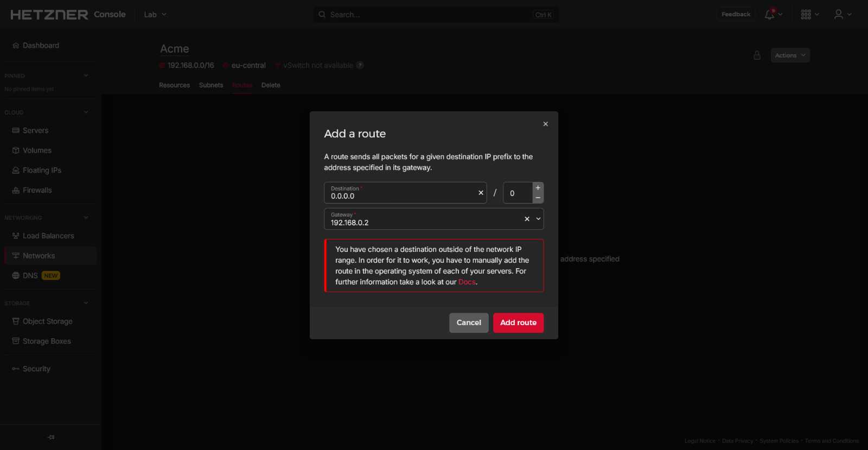Collapse the sidebar with bottom arrow icon
Image resolution: width=868 pixels, height=450 pixels.
click(x=51, y=437)
